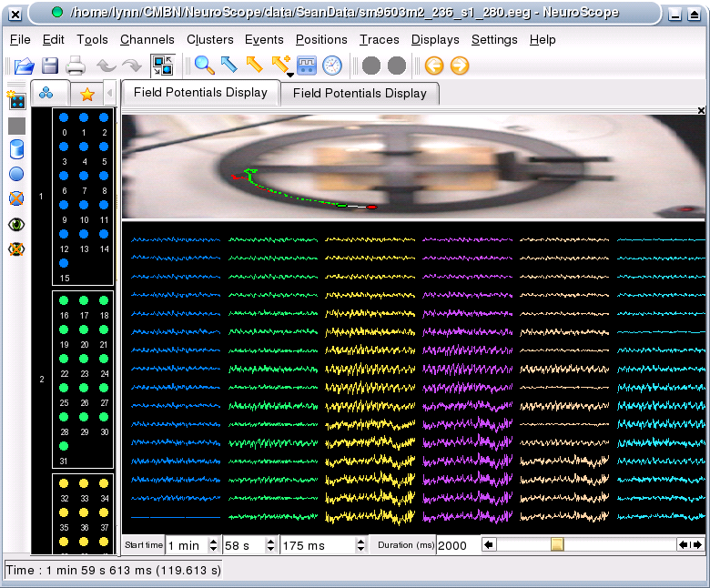Print the display with the printer icon
The width and height of the screenshot is (710, 588).
(76, 66)
